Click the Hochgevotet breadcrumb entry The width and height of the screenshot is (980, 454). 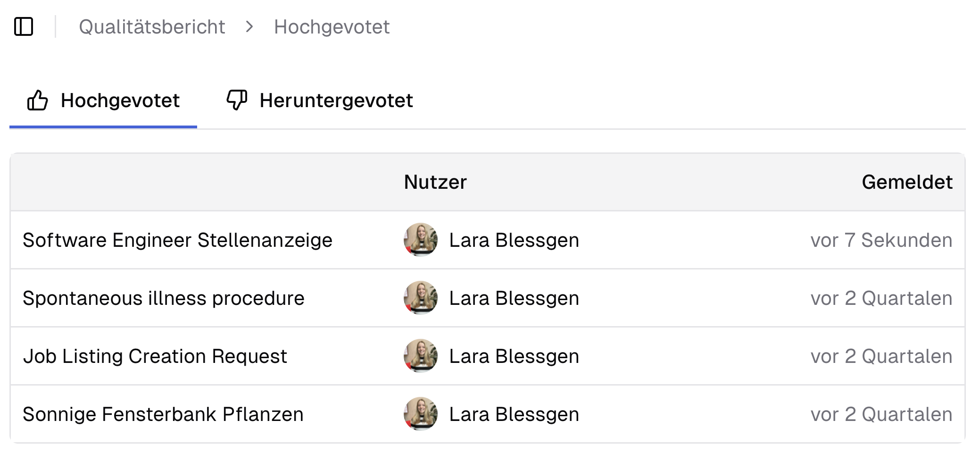(x=332, y=27)
